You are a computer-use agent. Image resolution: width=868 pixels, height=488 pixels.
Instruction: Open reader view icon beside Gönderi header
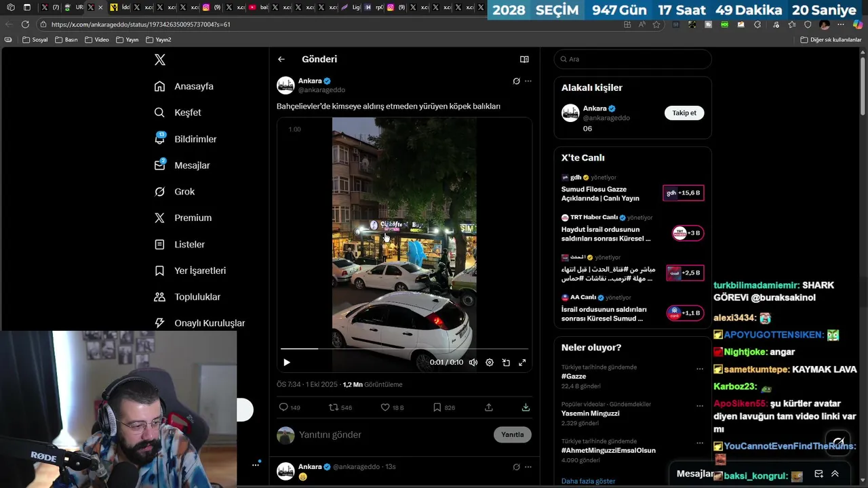(524, 59)
